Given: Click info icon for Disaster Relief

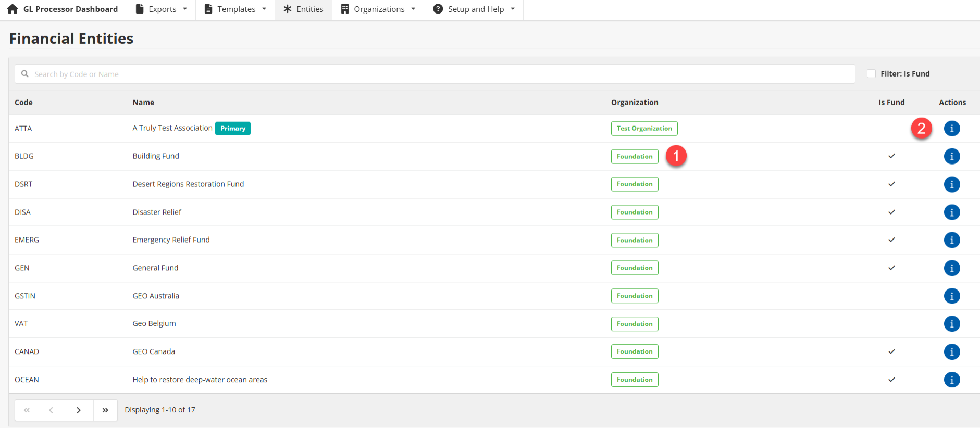Looking at the screenshot, I should pos(951,212).
